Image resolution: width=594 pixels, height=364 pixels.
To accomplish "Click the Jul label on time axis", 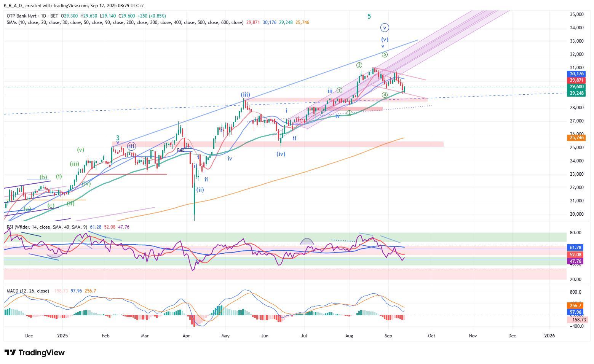I will pos(304,336).
